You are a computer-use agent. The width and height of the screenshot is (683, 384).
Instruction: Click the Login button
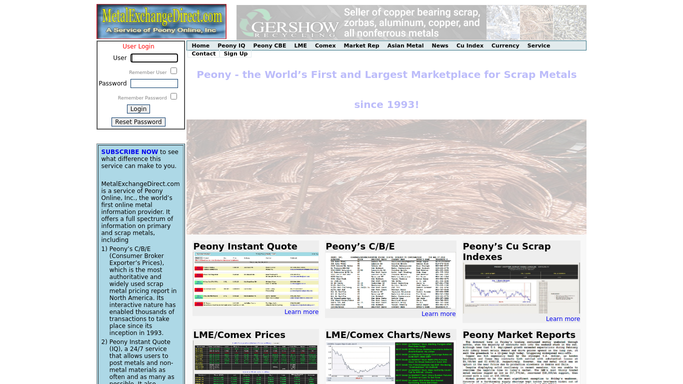click(x=139, y=109)
